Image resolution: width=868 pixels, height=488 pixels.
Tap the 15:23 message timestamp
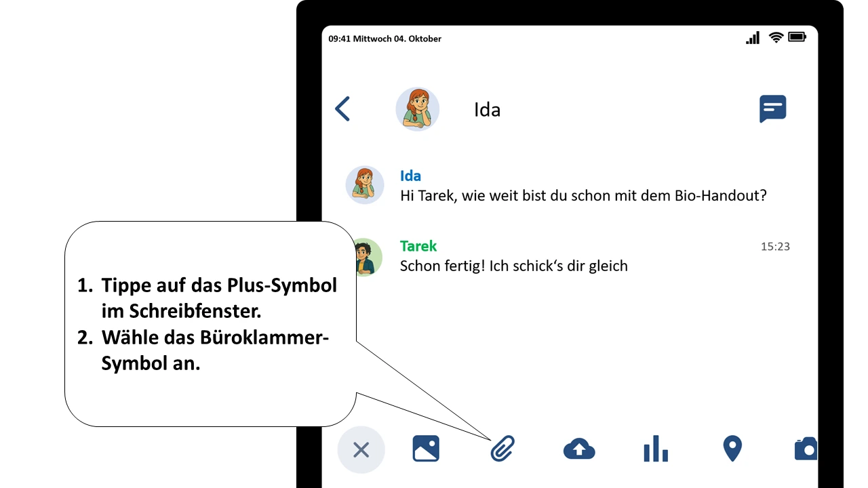[x=775, y=247]
